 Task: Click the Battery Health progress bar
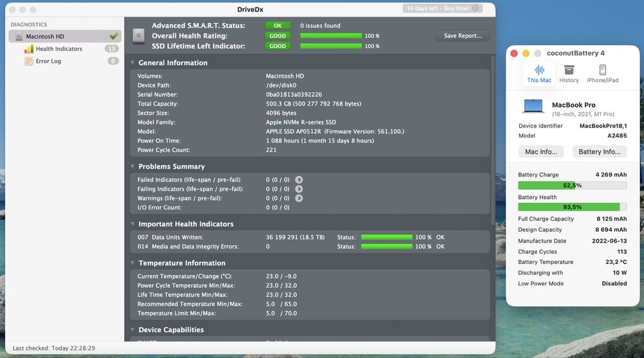click(x=572, y=207)
